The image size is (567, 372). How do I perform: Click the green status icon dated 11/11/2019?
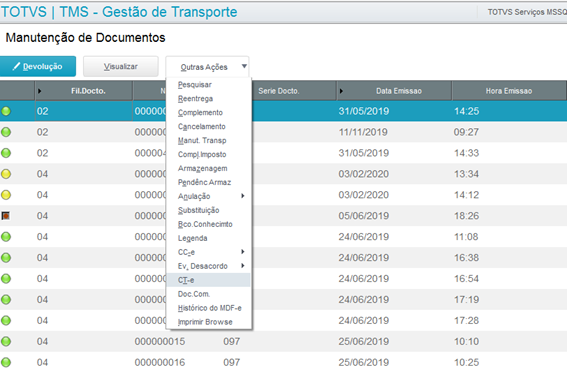point(6,132)
